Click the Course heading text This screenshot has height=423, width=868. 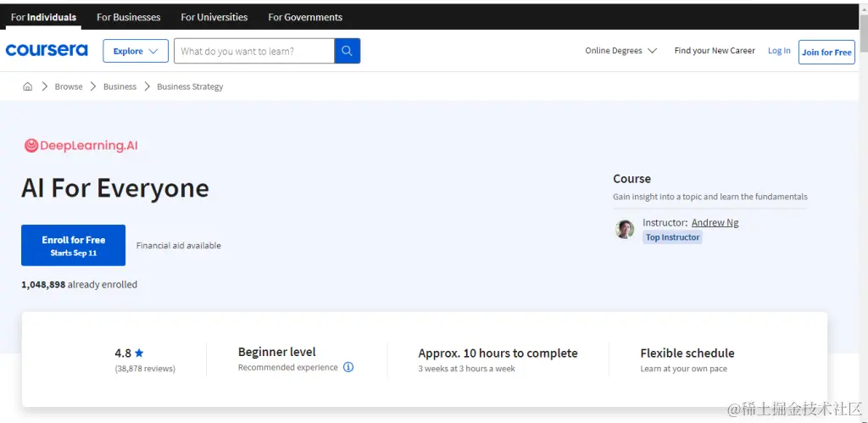632,178
